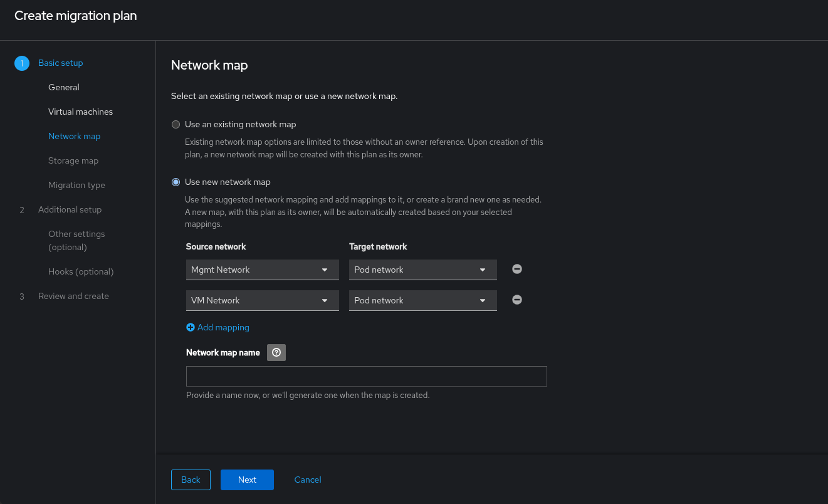Open the Mgmt Network source dropdown
The height and width of the screenshot is (504, 828).
click(x=262, y=270)
